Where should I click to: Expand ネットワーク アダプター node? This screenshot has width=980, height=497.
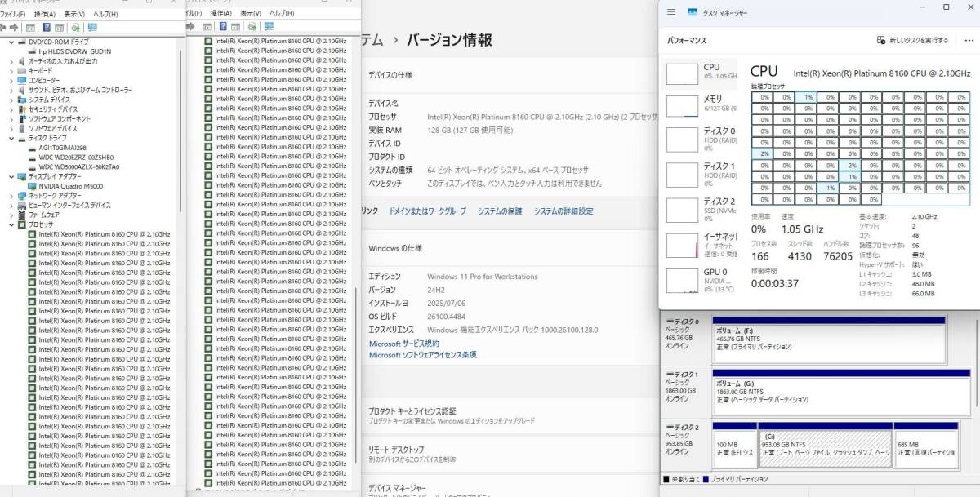point(11,195)
